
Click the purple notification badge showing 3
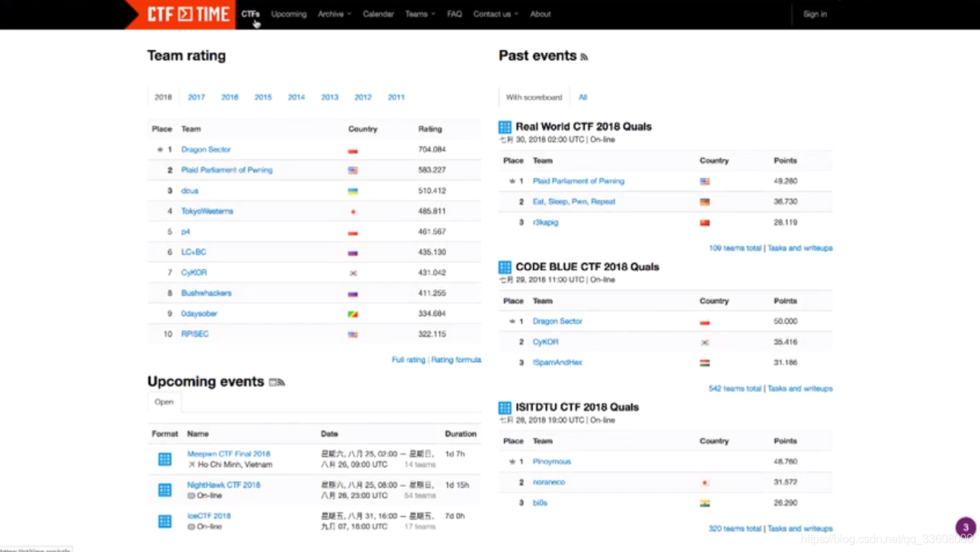(x=965, y=527)
